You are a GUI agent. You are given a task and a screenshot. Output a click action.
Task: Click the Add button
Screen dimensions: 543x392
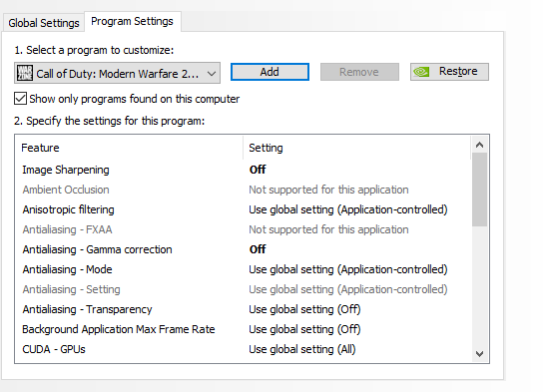(270, 72)
